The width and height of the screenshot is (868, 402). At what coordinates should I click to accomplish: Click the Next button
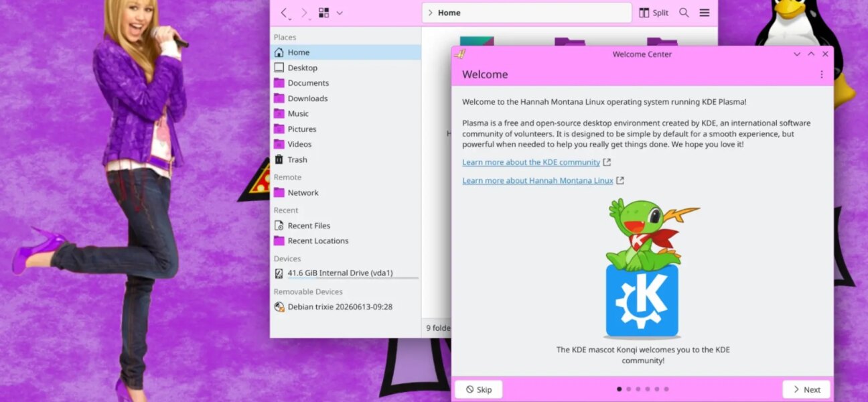[806, 389]
